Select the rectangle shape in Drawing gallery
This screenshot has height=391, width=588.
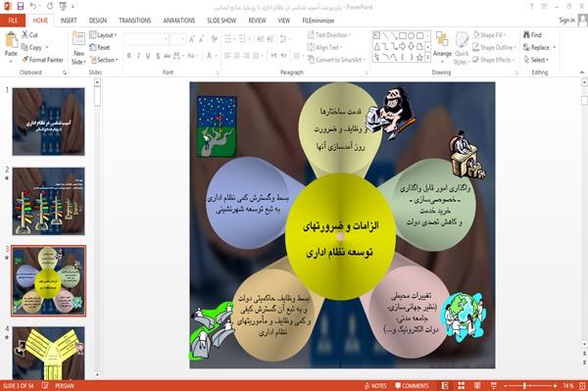(403, 35)
